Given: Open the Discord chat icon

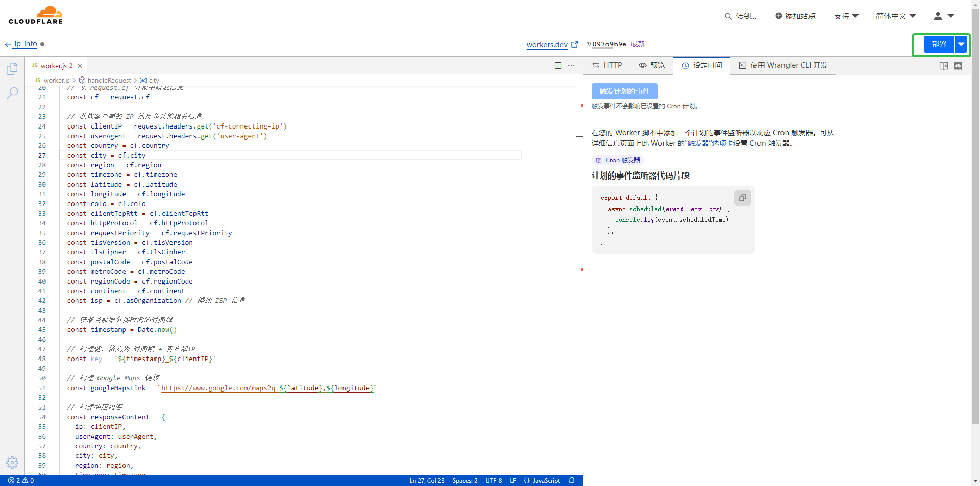Looking at the screenshot, I should 958,66.
